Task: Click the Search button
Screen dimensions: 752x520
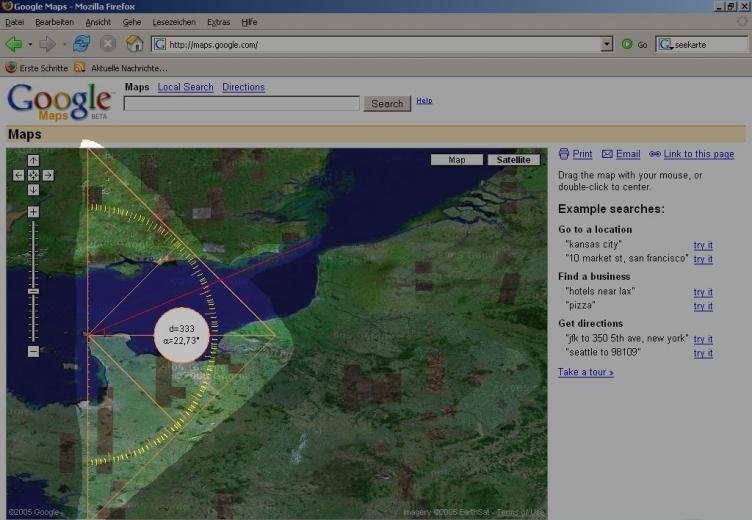Action: click(x=387, y=103)
